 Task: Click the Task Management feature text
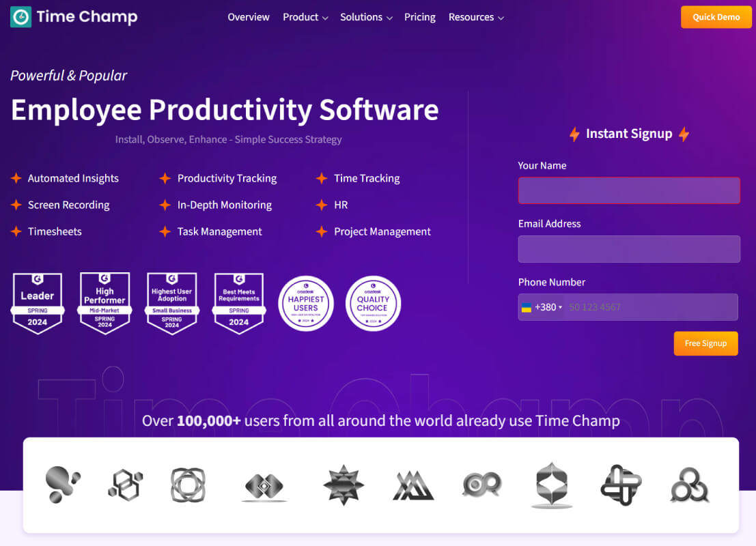(220, 231)
